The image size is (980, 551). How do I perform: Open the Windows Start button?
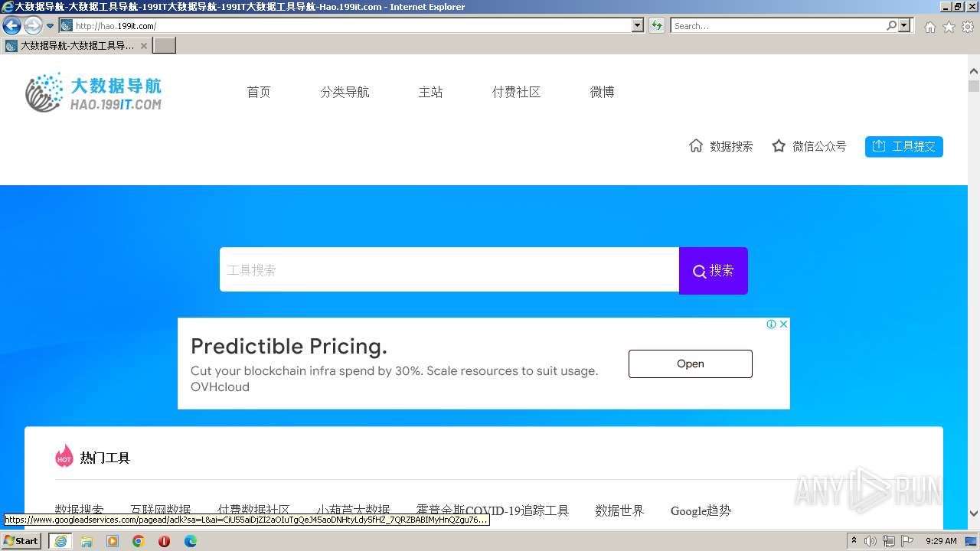21,541
